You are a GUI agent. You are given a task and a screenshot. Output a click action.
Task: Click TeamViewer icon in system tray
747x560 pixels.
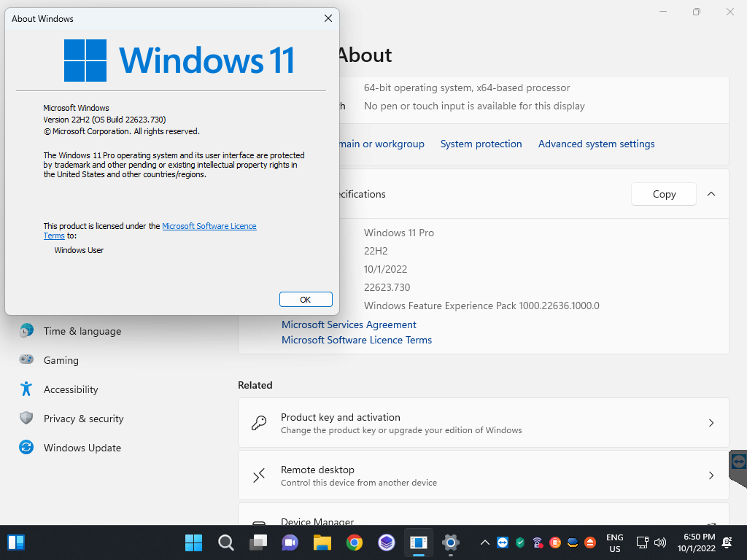pos(503,542)
